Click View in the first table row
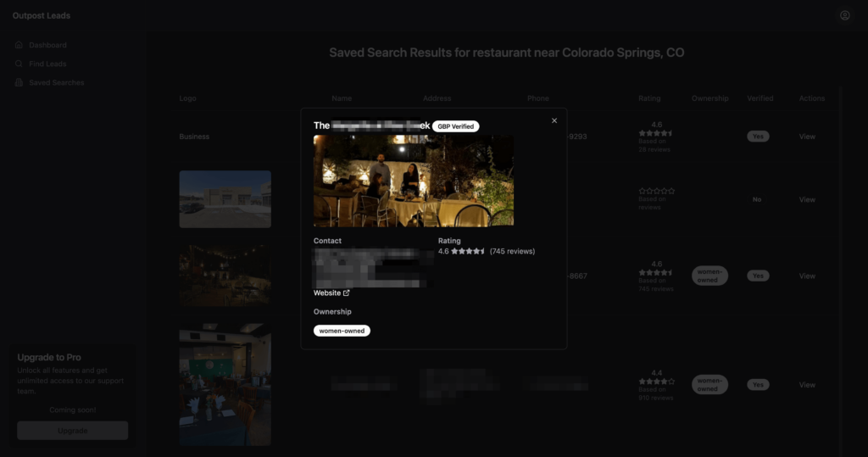The image size is (868, 457). (807, 137)
